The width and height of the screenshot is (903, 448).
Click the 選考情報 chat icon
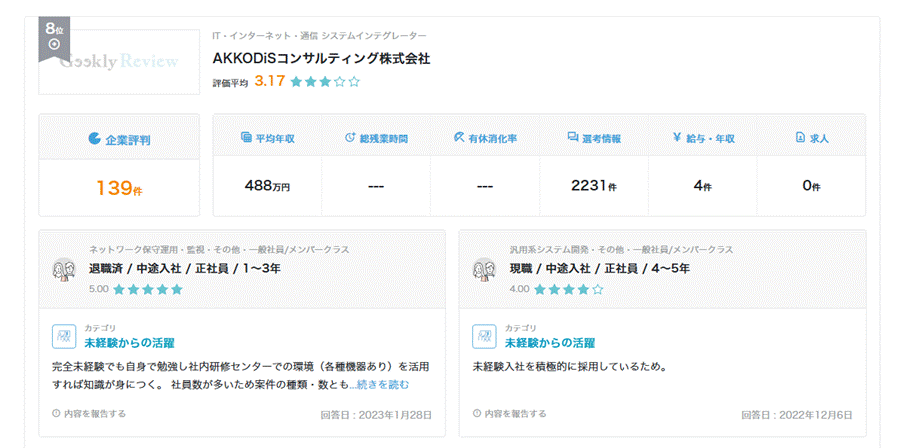pos(572,138)
